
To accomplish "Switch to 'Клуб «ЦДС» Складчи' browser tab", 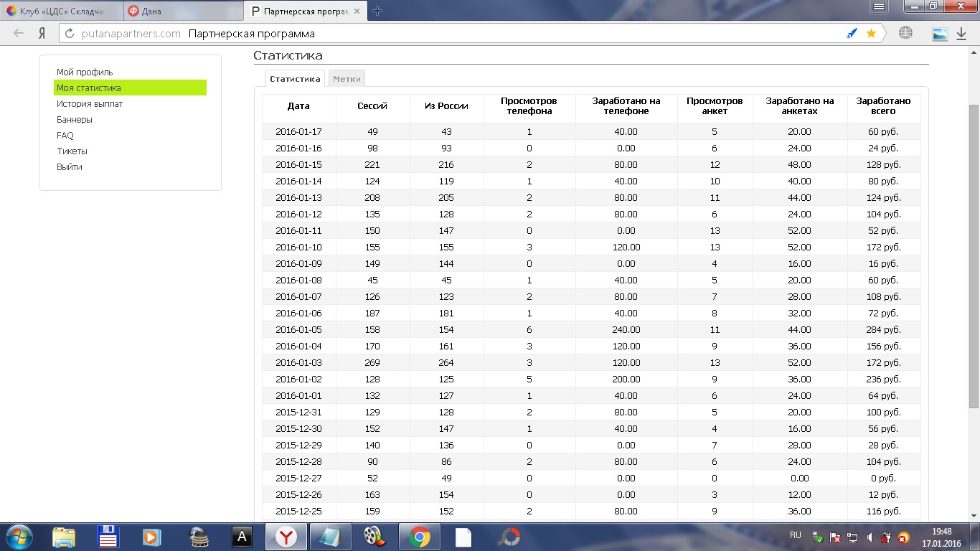I will [61, 11].
